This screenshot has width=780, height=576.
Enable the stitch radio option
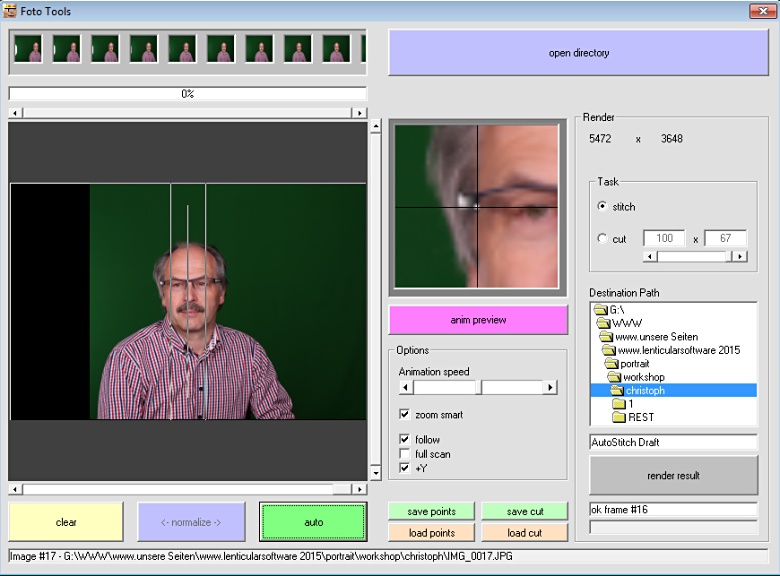tap(602, 207)
